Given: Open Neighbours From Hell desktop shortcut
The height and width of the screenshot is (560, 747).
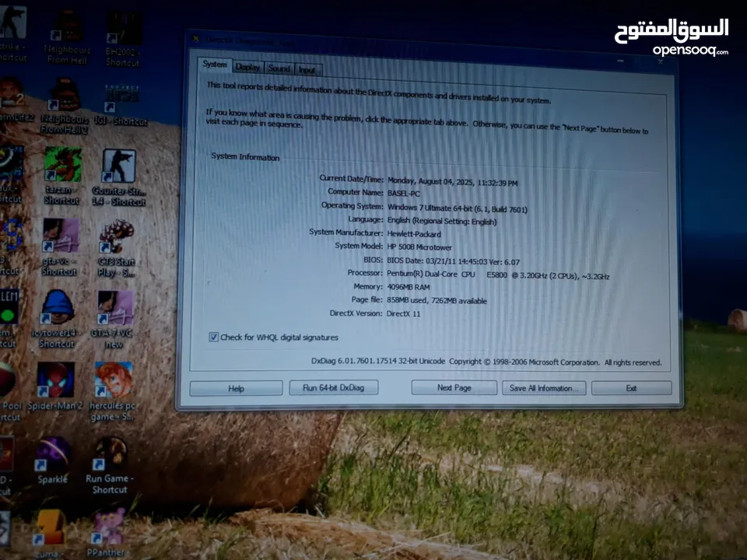Looking at the screenshot, I should 67,37.
